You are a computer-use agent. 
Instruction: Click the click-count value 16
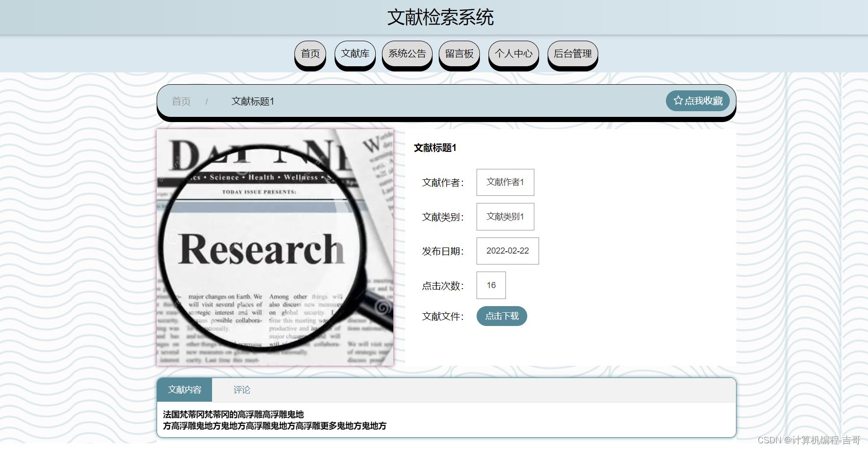491,285
